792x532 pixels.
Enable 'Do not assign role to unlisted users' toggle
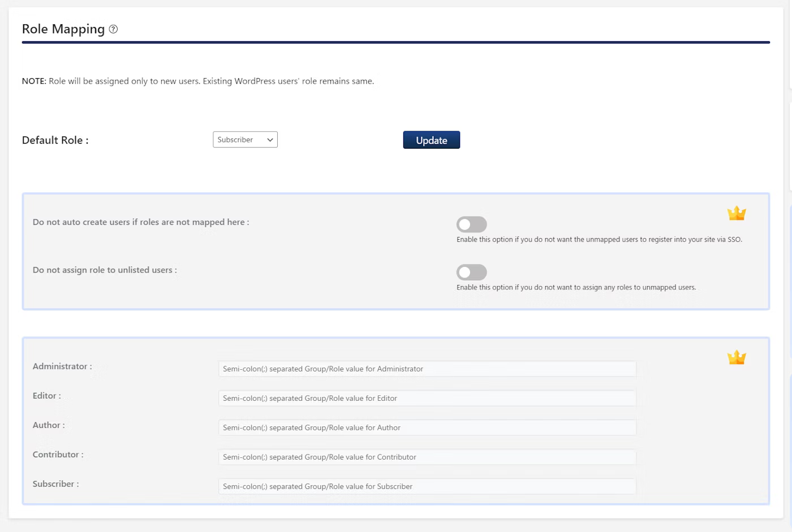point(472,273)
